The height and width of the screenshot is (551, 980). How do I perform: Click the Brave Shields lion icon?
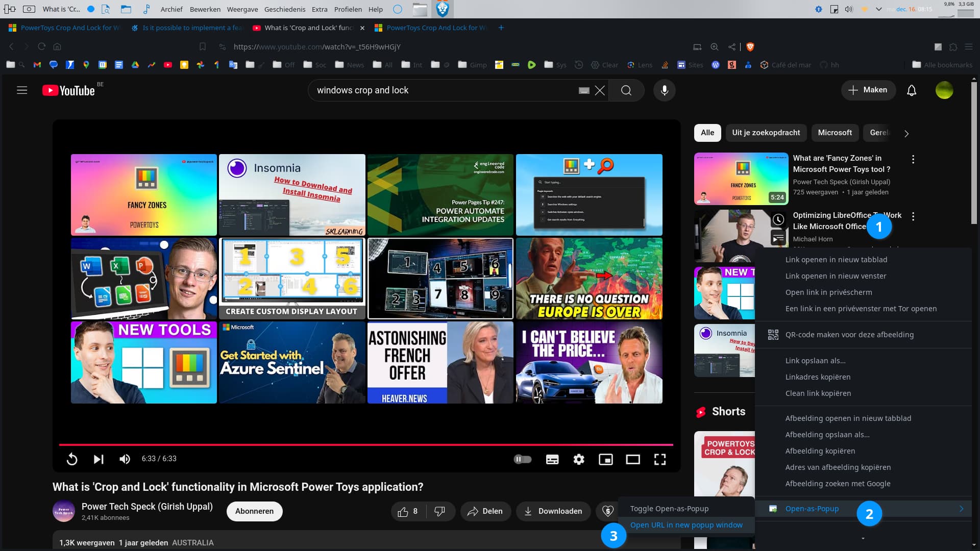750,46
